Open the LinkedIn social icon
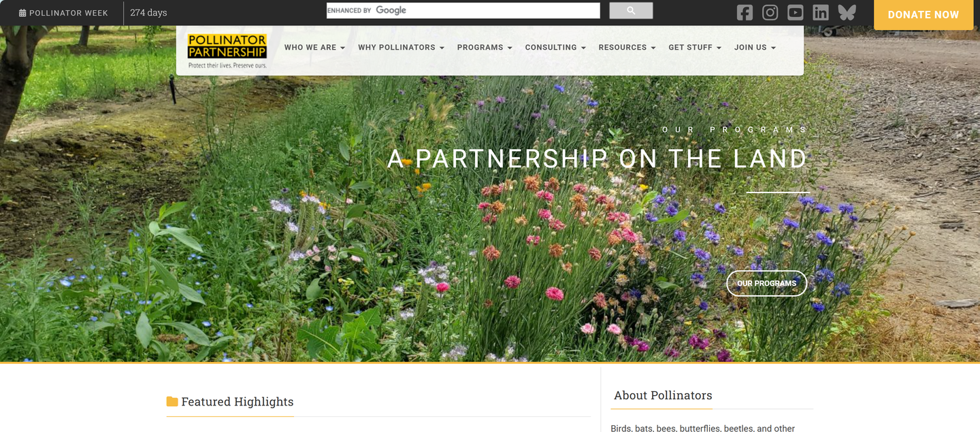Image resolution: width=980 pixels, height=432 pixels. point(821,13)
